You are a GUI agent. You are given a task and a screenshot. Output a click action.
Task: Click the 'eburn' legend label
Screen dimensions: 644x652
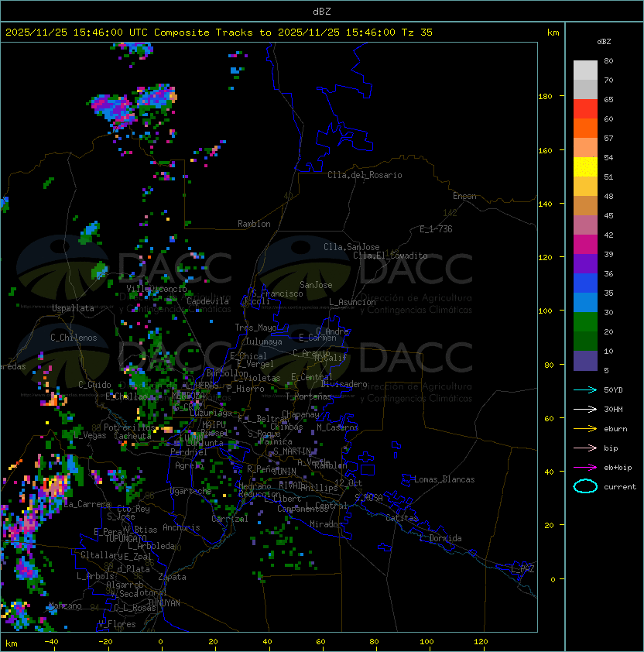tap(615, 429)
